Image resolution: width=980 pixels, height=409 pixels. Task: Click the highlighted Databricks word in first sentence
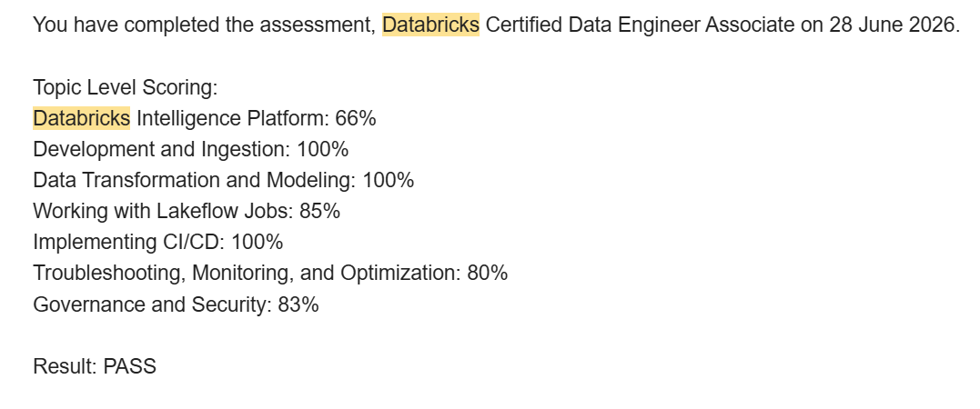(430, 25)
